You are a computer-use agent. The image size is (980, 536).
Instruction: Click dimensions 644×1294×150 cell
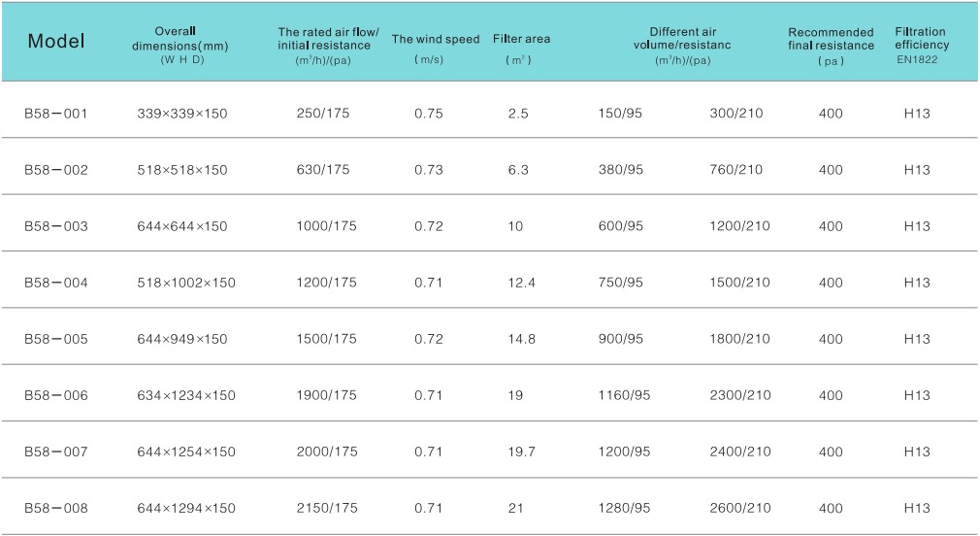click(x=186, y=508)
